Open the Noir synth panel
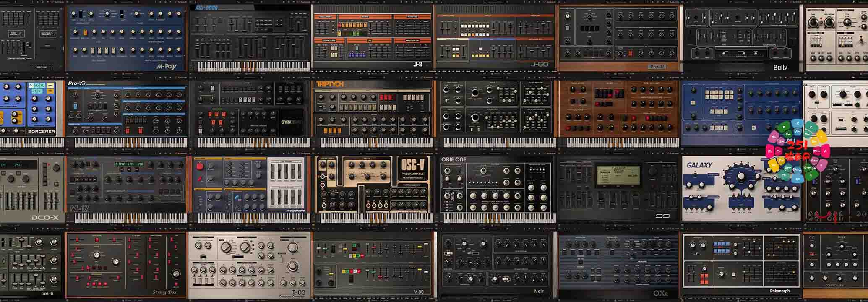 coord(496,265)
